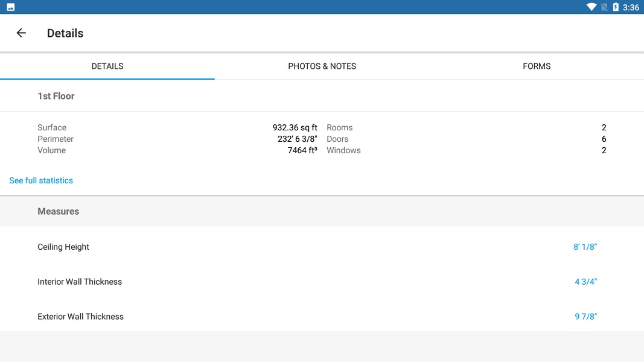The height and width of the screenshot is (362, 644).
Task: Select the Ceiling Height row label
Action: (63, 247)
